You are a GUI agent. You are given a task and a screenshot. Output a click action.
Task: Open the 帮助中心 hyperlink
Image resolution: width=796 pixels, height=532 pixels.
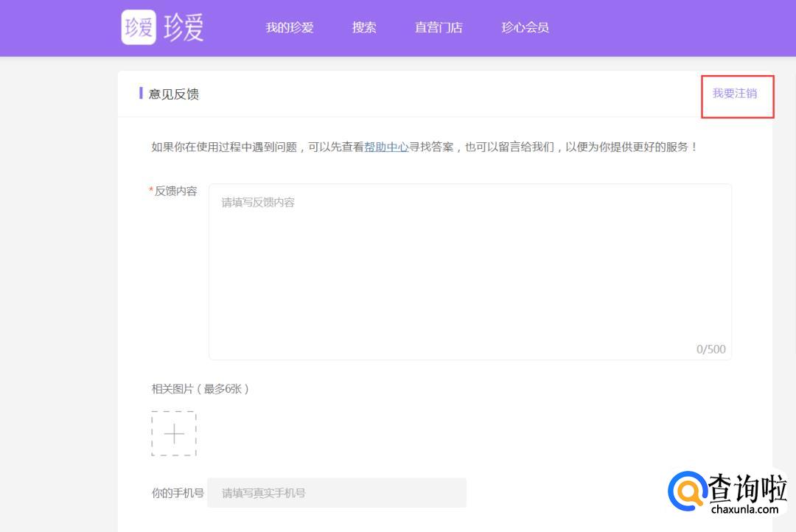386,147
